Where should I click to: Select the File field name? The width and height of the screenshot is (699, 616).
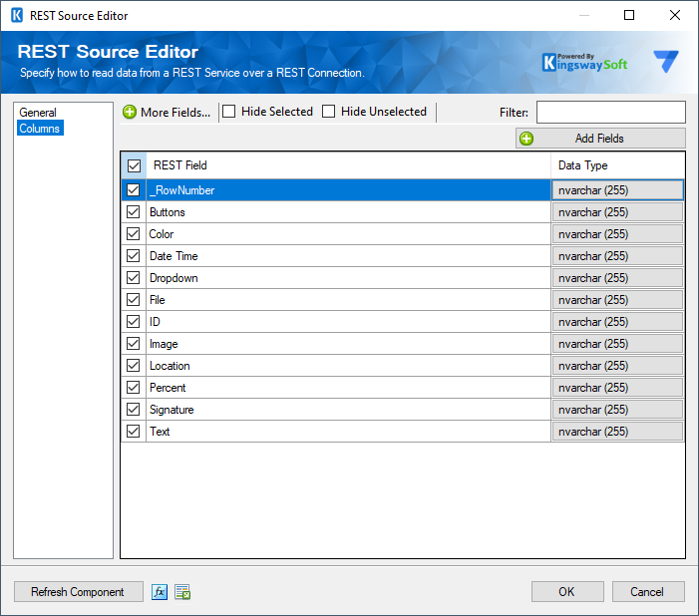coord(157,300)
